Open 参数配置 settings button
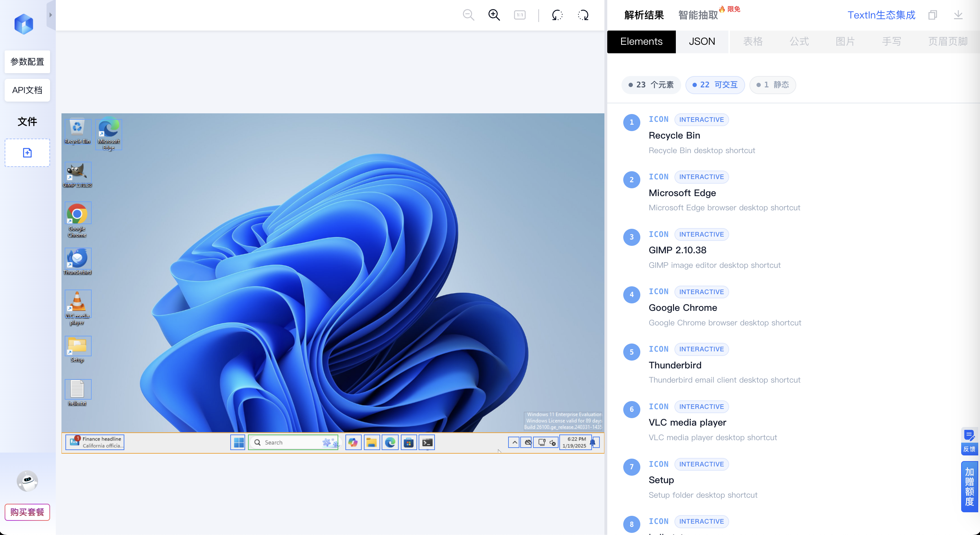This screenshot has height=535, width=980. (27, 61)
